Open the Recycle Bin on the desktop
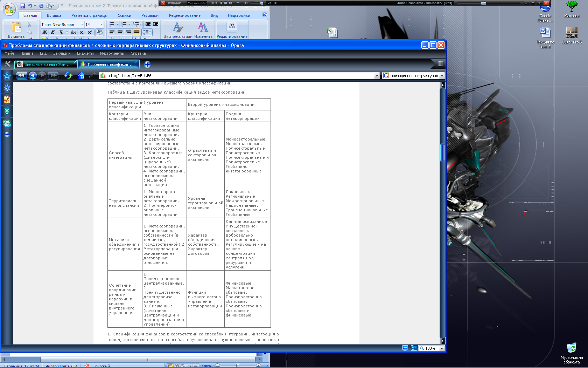Image resolution: width=588 pixels, height=368 pixels. [x=572, y=353]
